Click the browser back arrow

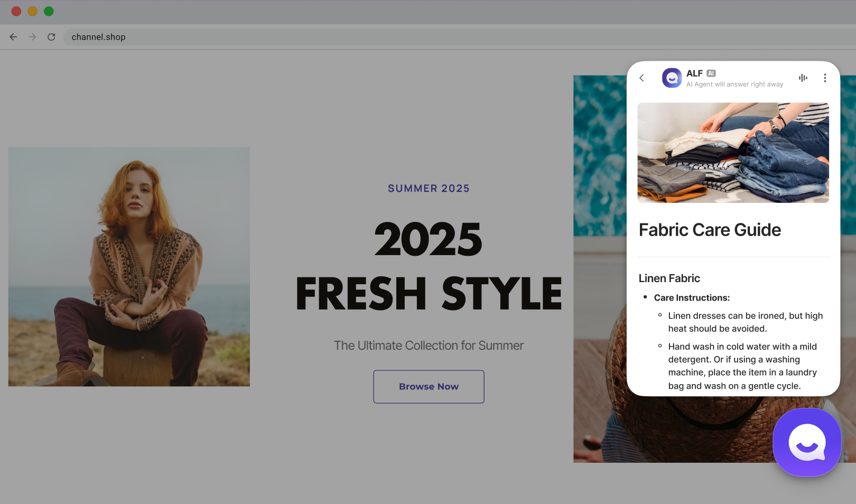pos(14,37)
